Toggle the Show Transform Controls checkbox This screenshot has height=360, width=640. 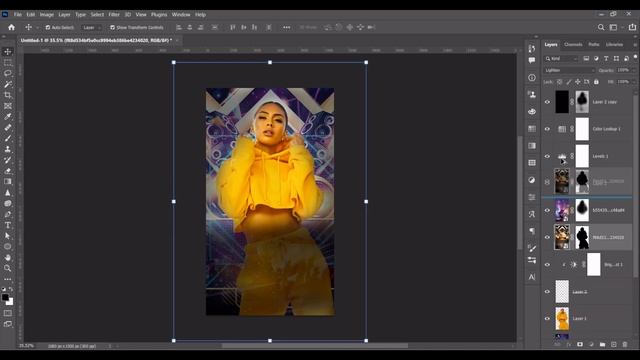112,27
